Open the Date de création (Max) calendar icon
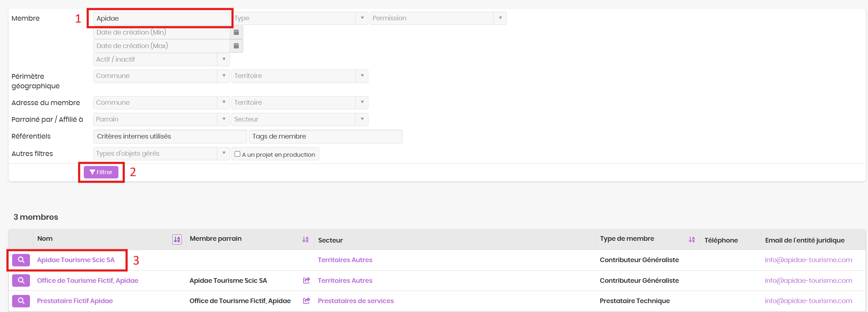The width and height of the screenshot is (868, 312). (x=236, y=46)
